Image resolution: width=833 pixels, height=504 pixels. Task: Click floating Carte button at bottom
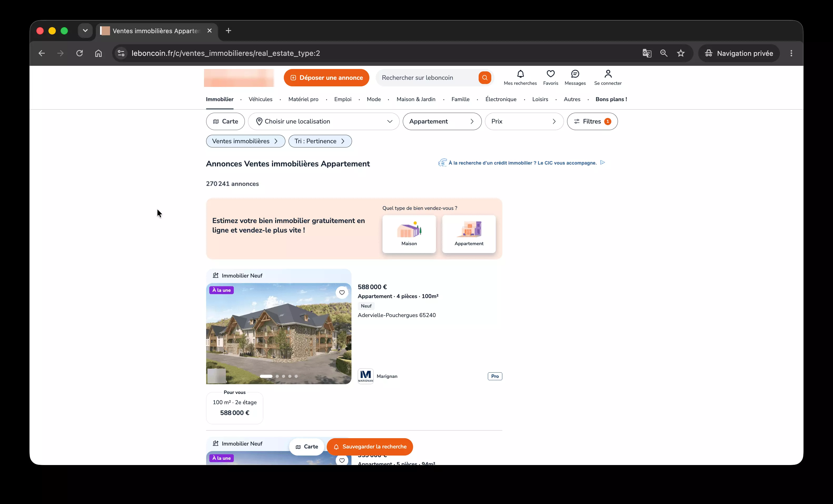pyautogui.click(x=307, y=447)
